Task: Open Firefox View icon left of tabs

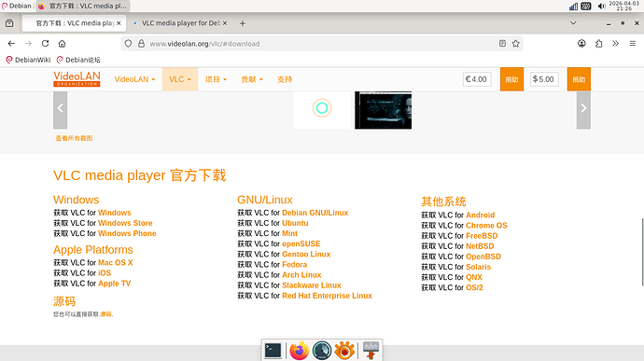Action: click(x=9, y=23)
